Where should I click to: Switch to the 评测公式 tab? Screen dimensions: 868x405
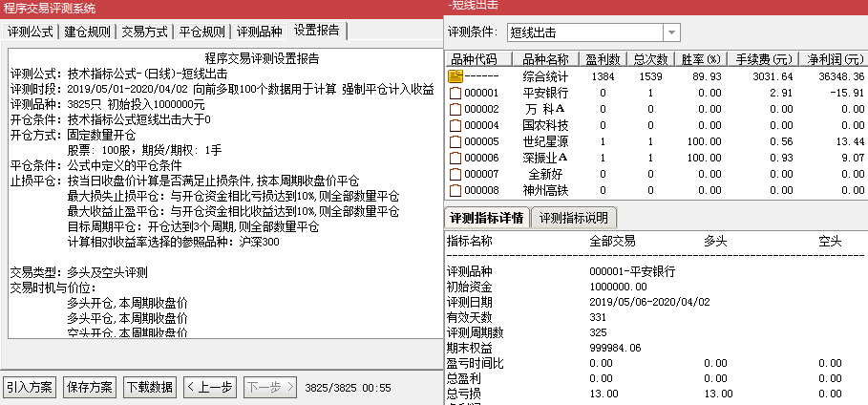[32, 31]
